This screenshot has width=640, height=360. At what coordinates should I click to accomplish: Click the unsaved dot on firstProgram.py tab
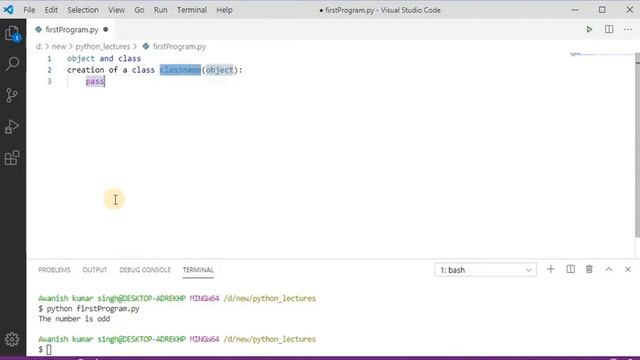point(106,29)
